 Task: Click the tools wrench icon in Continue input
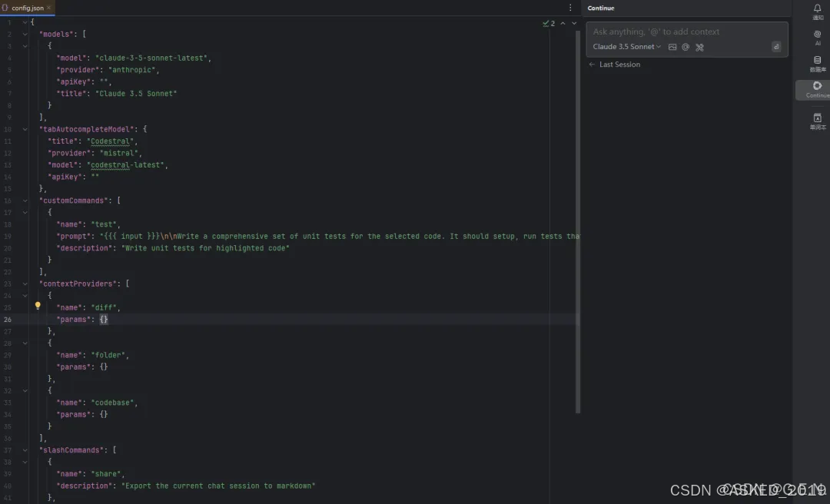tap(699, 47)
